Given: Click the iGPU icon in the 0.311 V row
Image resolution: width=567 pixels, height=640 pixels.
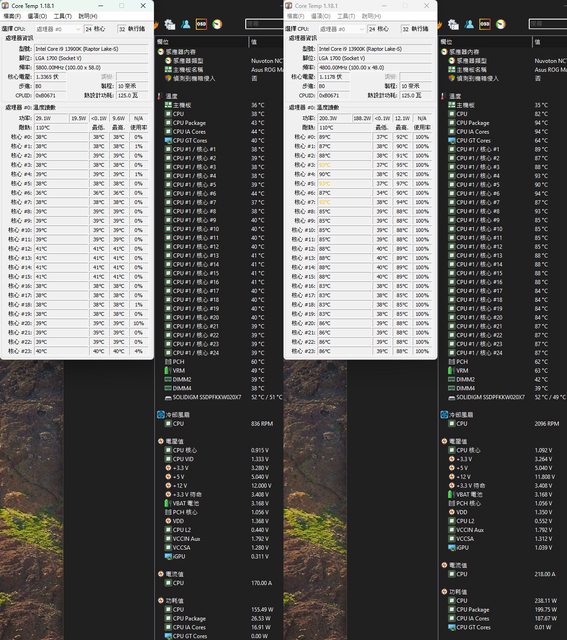Looking at the screenshot, I should click(168, 556).
